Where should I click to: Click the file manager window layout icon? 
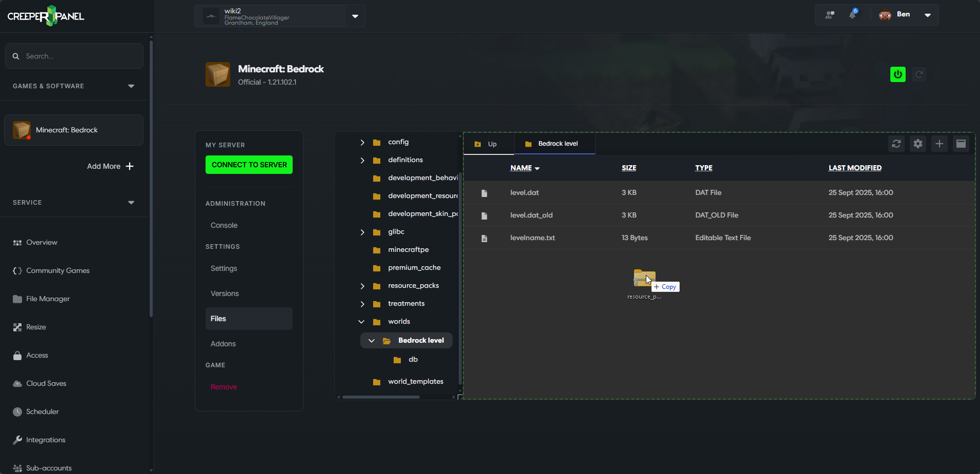pos(961,144)
